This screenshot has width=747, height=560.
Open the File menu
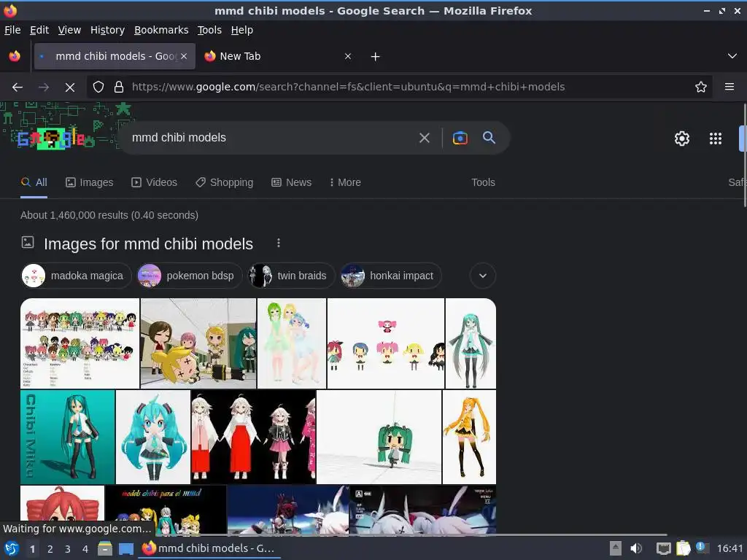point(12,30)
